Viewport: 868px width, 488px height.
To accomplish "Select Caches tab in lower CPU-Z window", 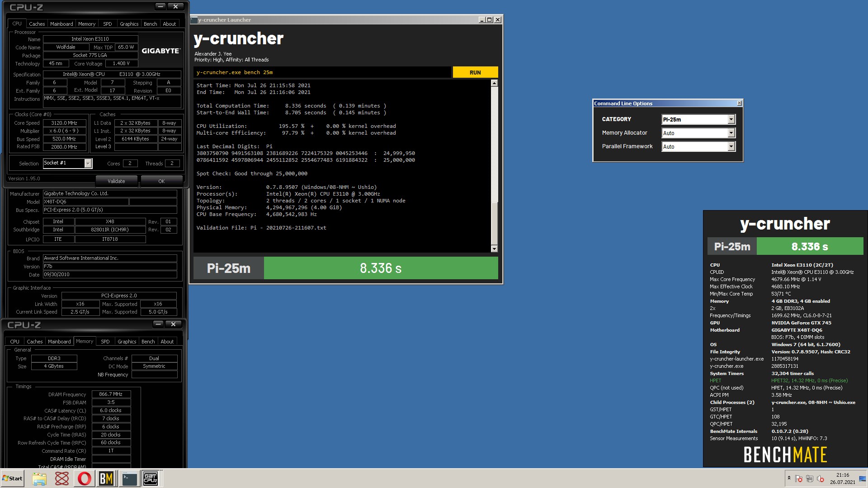I will [x=34, y=342].
